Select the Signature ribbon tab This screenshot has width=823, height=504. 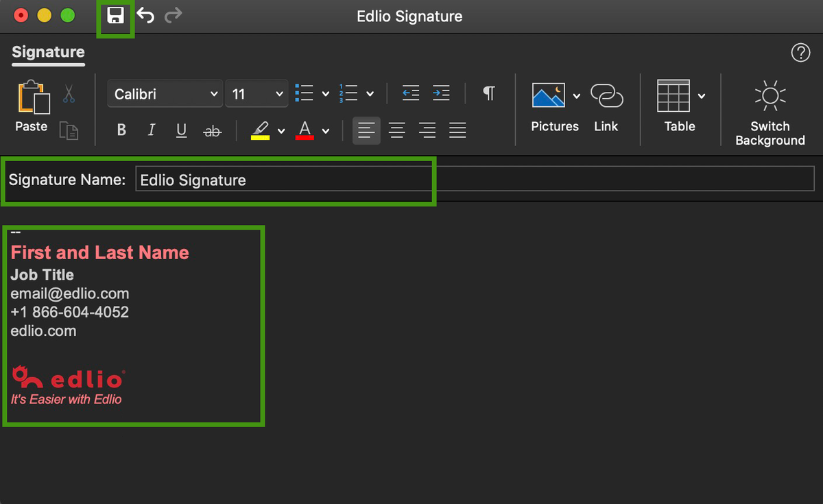[48, 52]
